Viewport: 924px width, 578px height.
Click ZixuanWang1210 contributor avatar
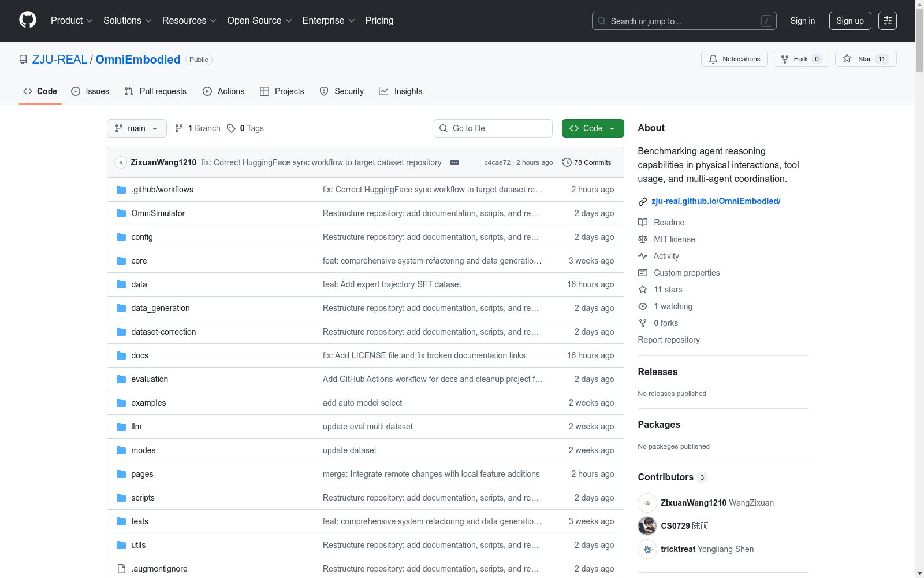pos(647,503)
